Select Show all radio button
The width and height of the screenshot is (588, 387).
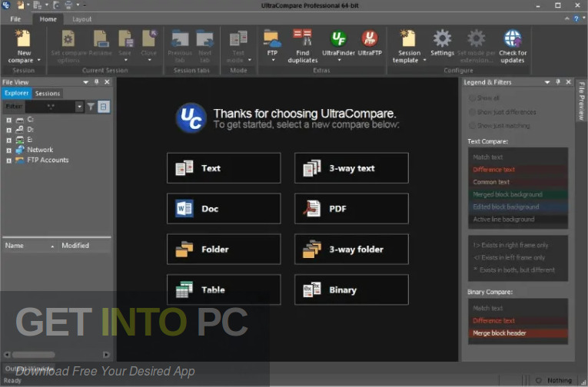point(472,98)
